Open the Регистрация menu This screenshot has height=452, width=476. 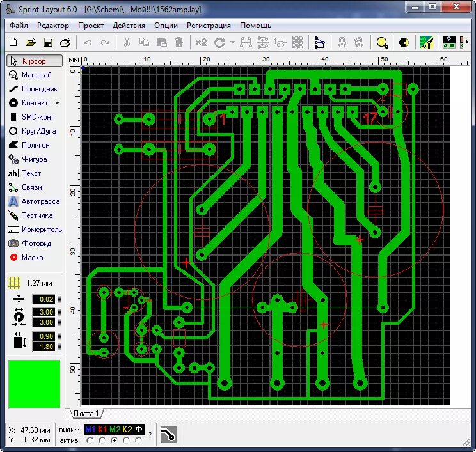(209, 26)
